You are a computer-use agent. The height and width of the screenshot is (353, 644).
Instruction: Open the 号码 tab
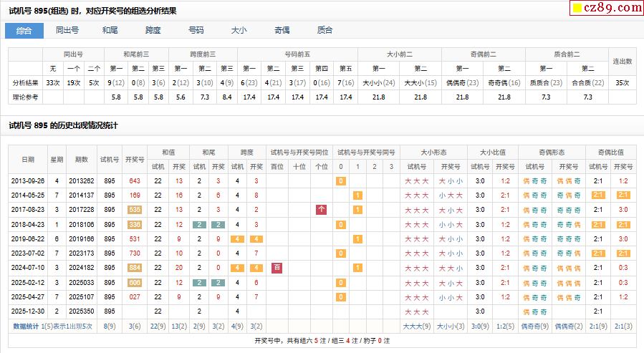click(x=196, y=31)
